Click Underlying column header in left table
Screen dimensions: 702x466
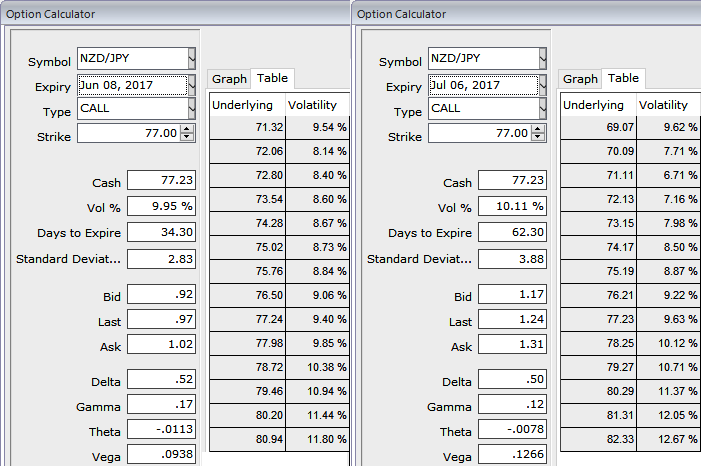247,105
